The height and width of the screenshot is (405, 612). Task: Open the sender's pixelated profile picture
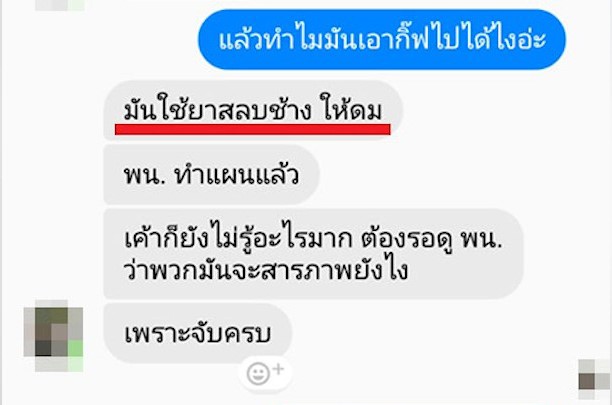click(x=53, y=336)
